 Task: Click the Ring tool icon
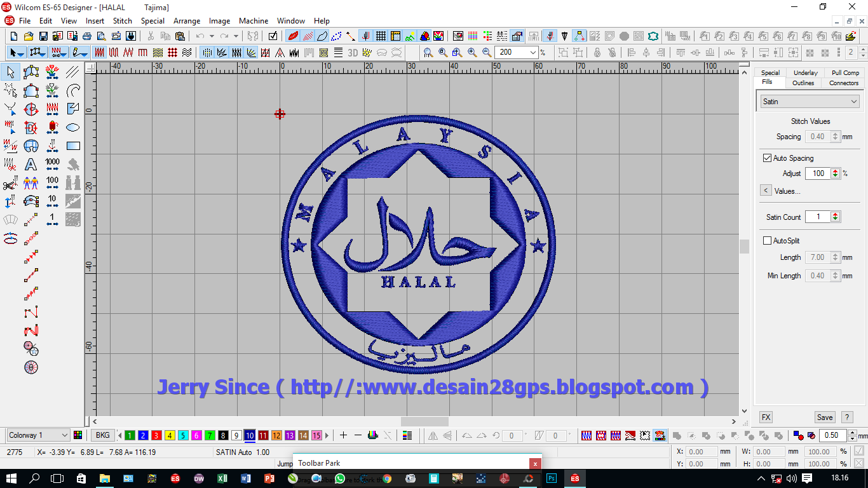click(31, 367)
